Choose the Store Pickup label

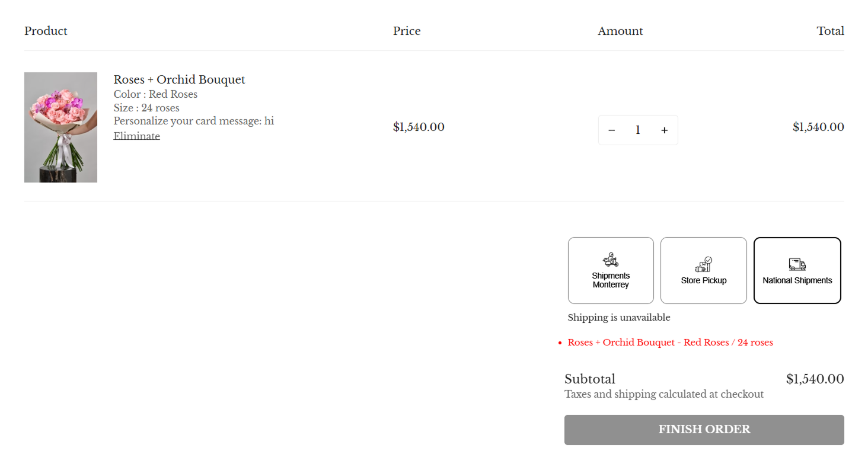pos(703,280)
